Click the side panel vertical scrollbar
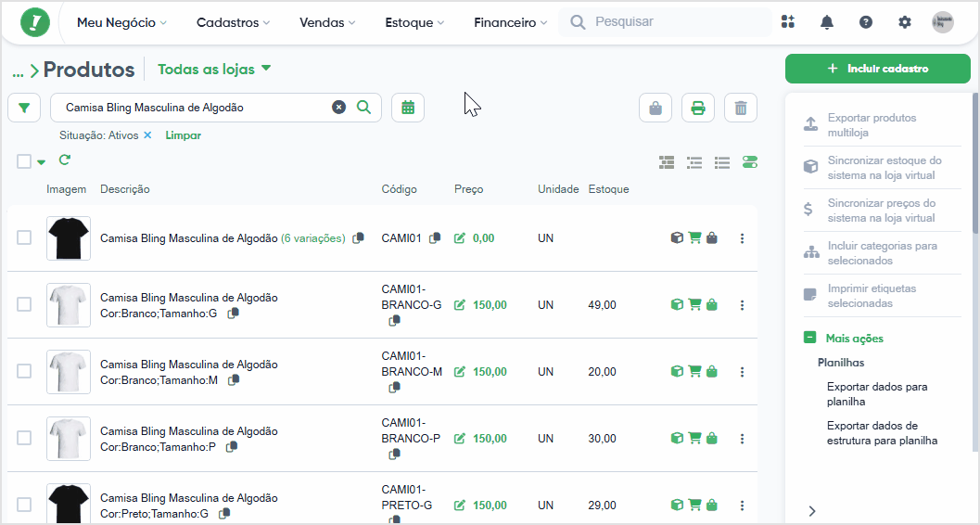The height and width of the screenshot is (525, 980). [975, 162]
